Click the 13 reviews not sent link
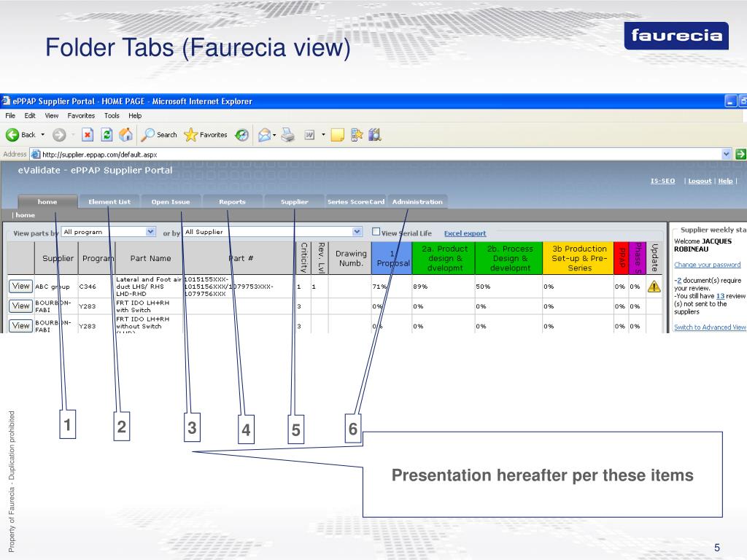The width and height of the screenshot is (747, 560). 720,296
